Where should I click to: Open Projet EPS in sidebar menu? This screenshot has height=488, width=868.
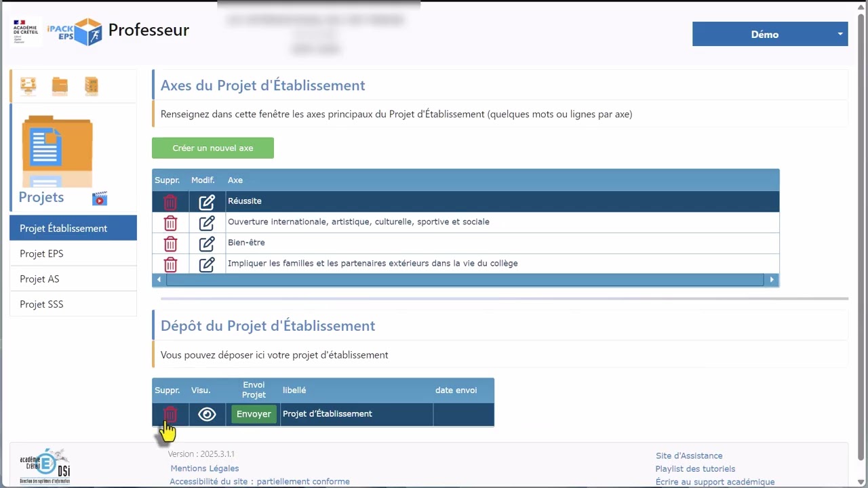tap(73, 253)
